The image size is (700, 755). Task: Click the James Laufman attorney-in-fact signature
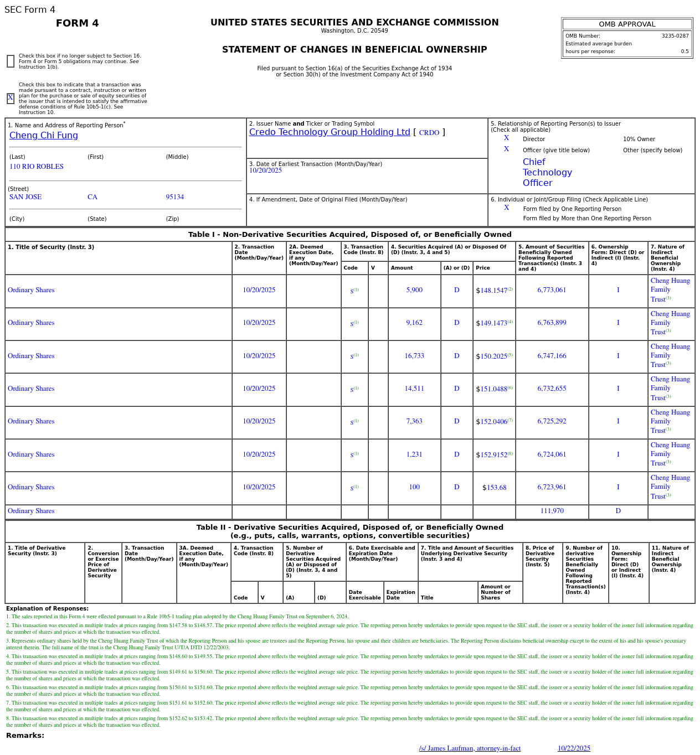pos(470,748)
